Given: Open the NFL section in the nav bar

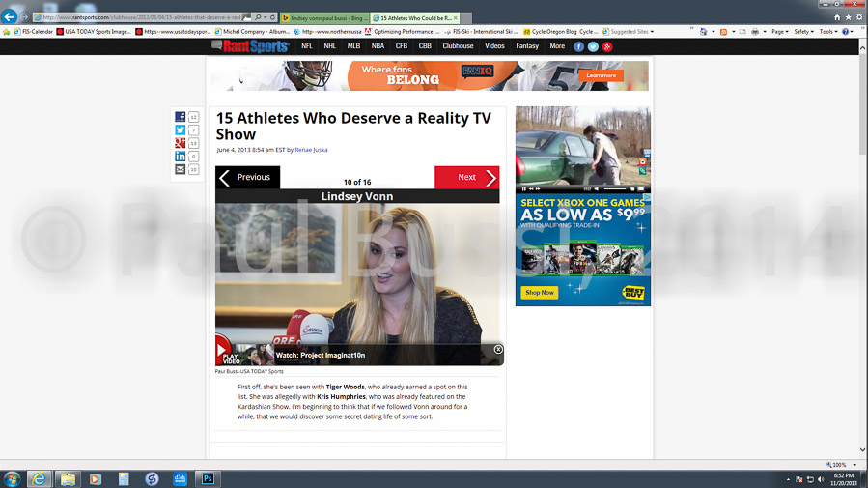Looking at the screenshot, I should click(x=307, y=46).
